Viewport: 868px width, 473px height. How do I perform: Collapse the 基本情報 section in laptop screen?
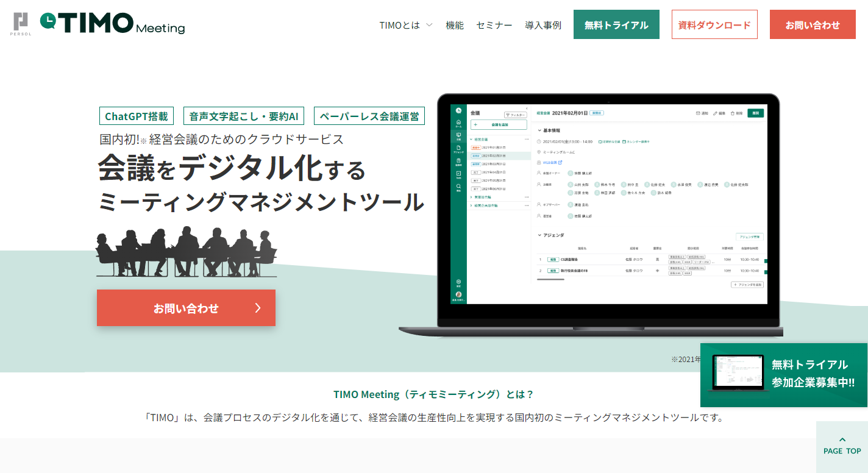point(539,130)
